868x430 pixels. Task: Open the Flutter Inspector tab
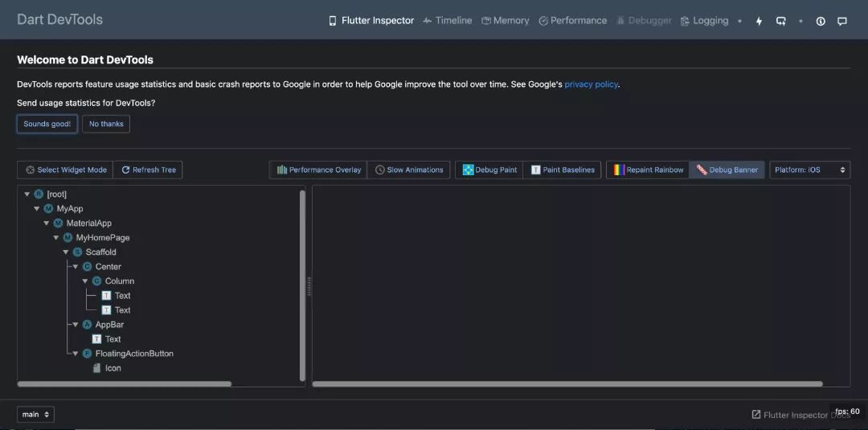(x=371, y=20)
